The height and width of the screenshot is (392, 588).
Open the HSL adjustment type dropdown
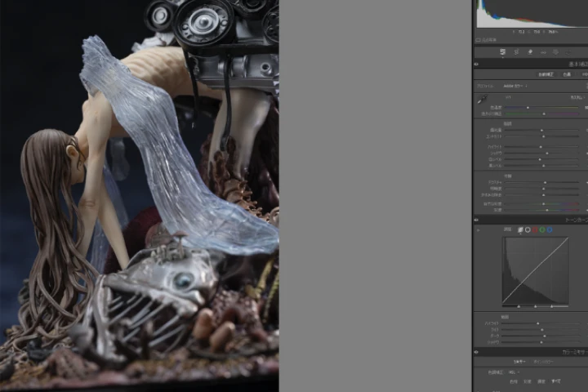click(x=514, y=372)
